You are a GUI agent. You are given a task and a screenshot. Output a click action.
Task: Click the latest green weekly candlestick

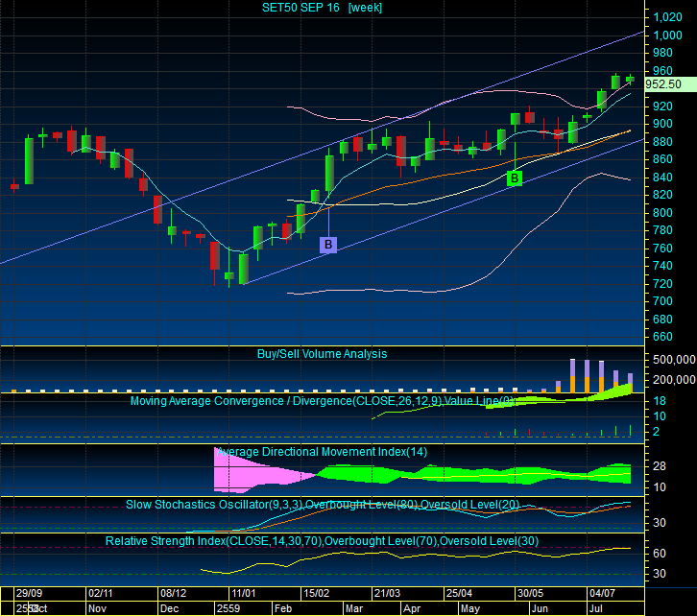[630, 80]
